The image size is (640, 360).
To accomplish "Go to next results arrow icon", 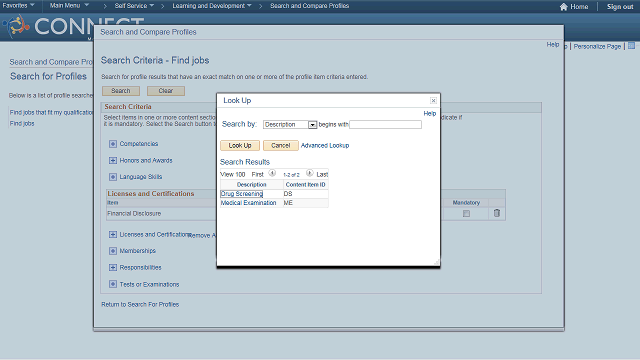I will pyautogui.click(x=310, y=173).
